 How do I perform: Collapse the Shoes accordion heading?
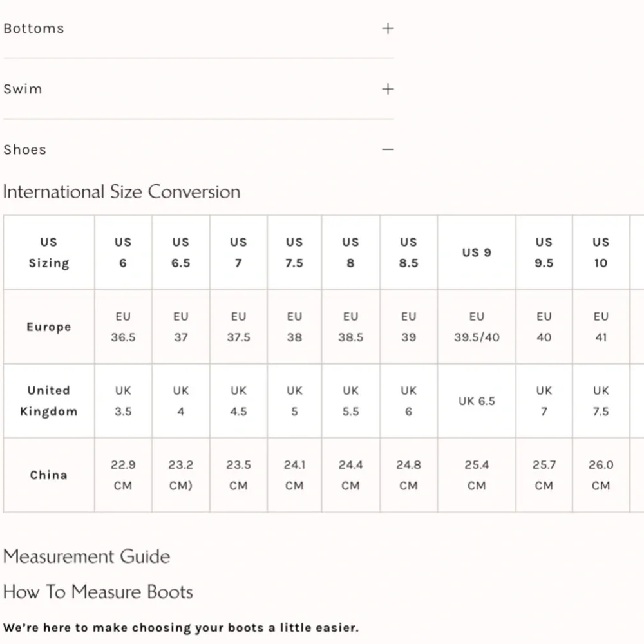198,149
